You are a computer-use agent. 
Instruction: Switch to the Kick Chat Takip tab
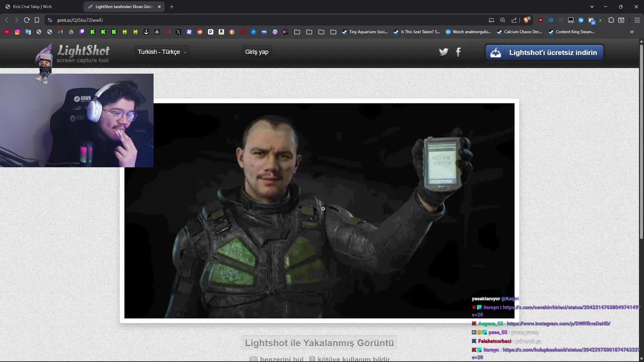coord(41,7)
